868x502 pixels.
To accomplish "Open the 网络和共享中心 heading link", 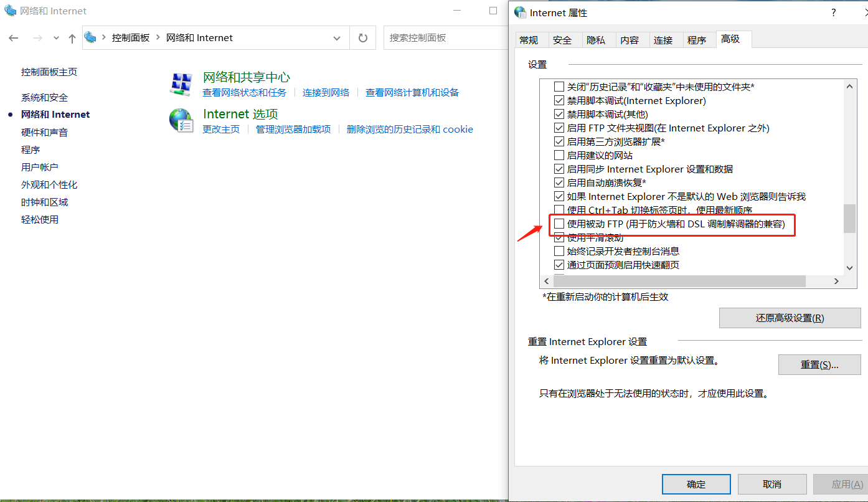I will pos(247,77).
